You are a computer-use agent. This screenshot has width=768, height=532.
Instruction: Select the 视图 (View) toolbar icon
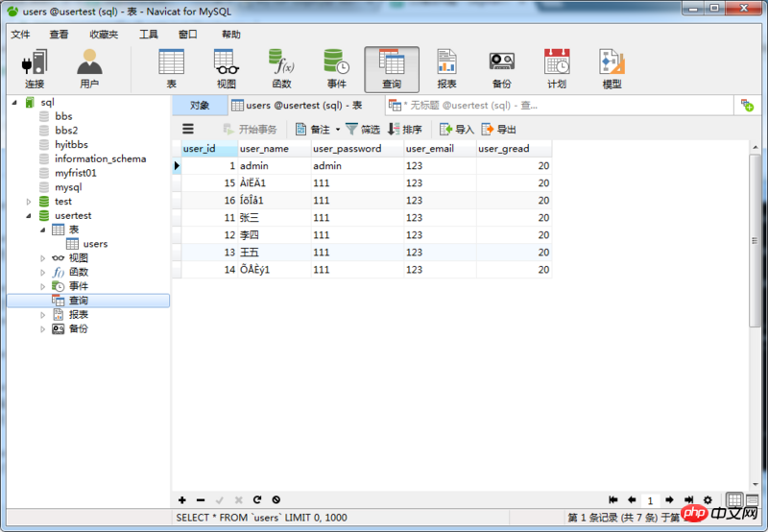[227, 67]
